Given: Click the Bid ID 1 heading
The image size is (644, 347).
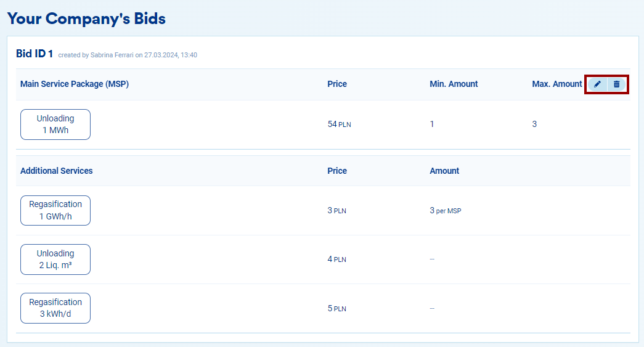Looking at the screenshot, I should coord(35,54).
